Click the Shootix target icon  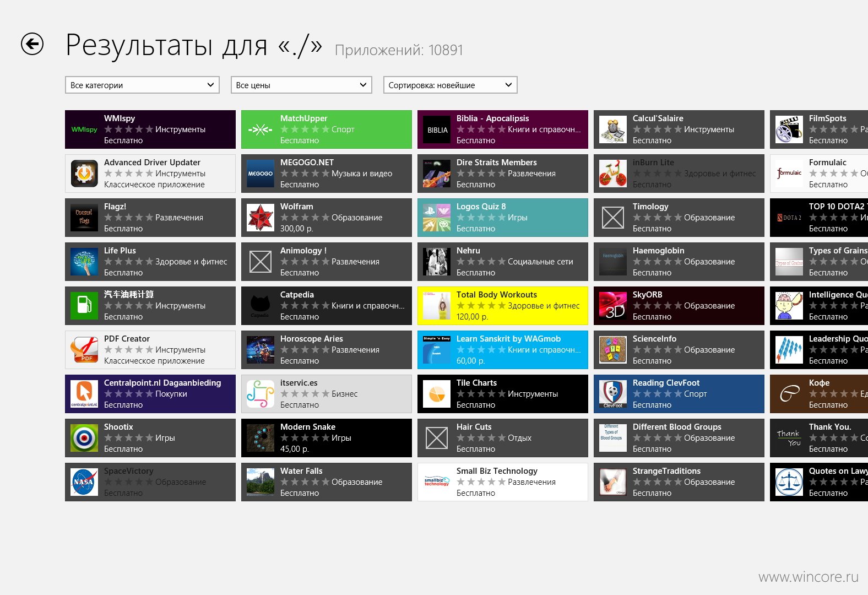(84, 438)
